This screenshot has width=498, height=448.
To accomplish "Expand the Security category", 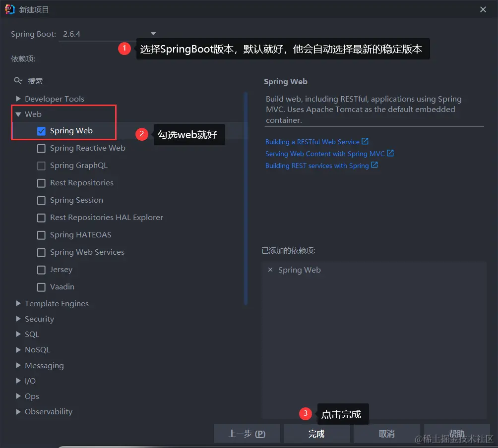I will (18, 319).
